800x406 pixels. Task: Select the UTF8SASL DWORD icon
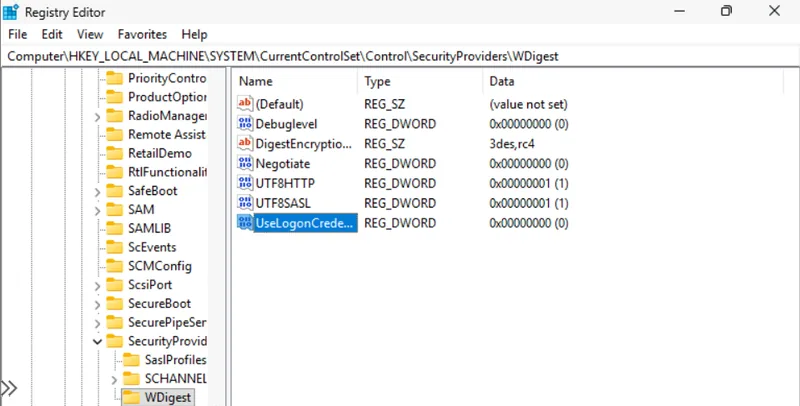245,202
